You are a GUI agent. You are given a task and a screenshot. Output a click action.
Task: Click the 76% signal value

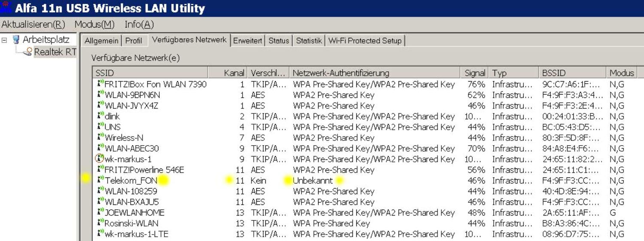coord(476,84)
